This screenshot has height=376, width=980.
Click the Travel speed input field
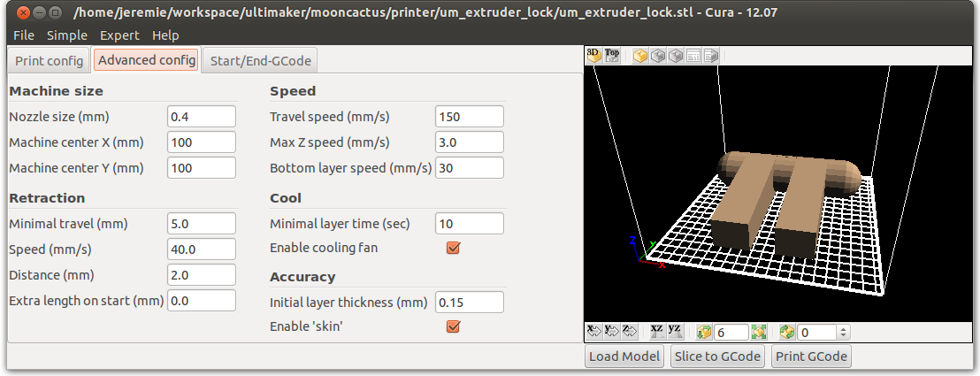pyautogui.click(x=470, y=117)
